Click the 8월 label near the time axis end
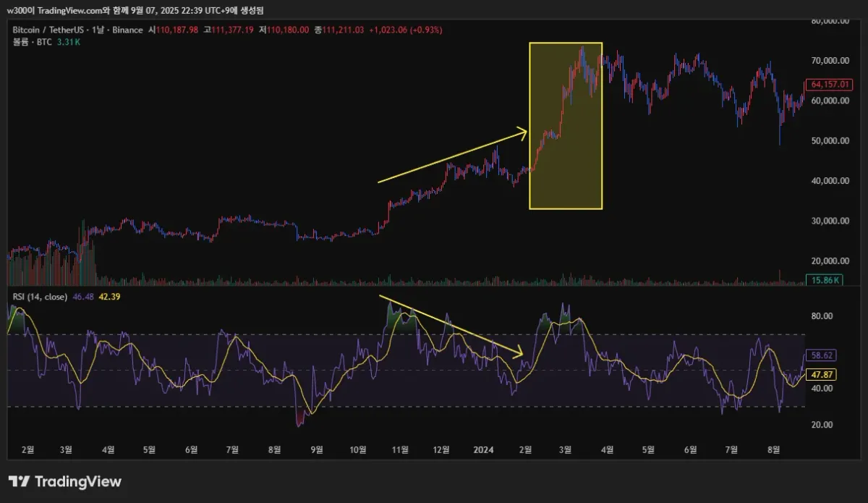The width and height of the screenshot is (868, 503). pos(773,449)
